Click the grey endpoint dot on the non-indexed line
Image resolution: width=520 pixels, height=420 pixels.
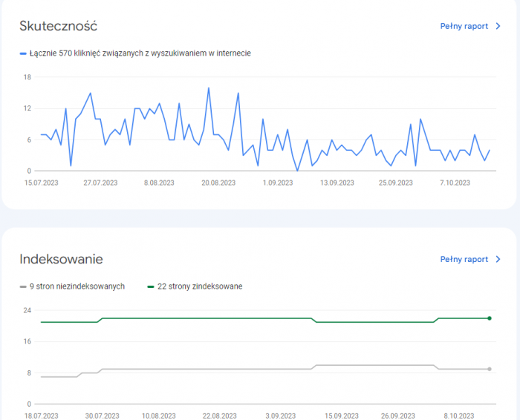tap(490, 369)
